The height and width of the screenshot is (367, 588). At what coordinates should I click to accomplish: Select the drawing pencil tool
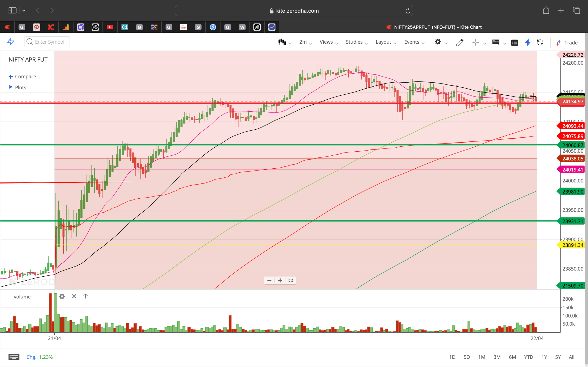pos(459,42)
